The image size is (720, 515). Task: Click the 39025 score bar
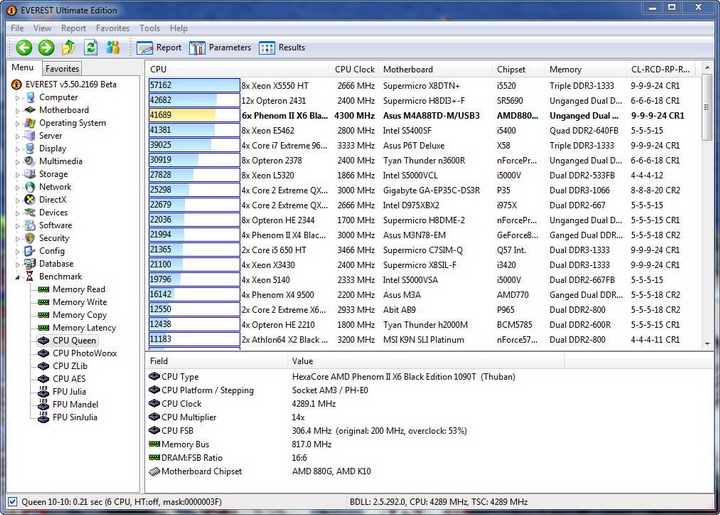click(x=194, y=145)
